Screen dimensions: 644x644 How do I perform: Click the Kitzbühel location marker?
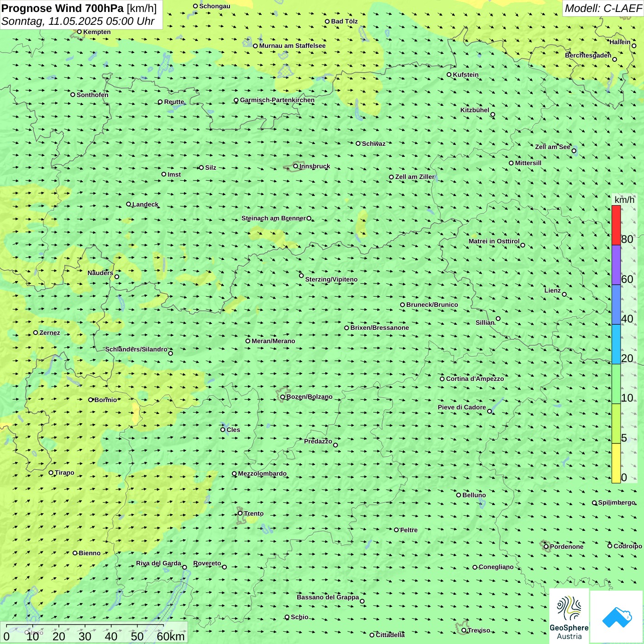click(x=493, y=115)
